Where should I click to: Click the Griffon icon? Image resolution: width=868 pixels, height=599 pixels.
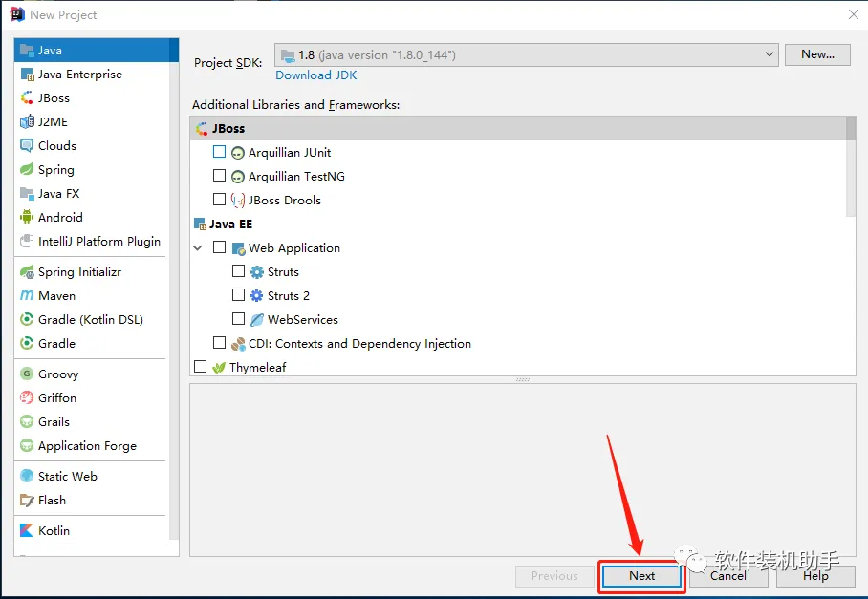point(27,397)
